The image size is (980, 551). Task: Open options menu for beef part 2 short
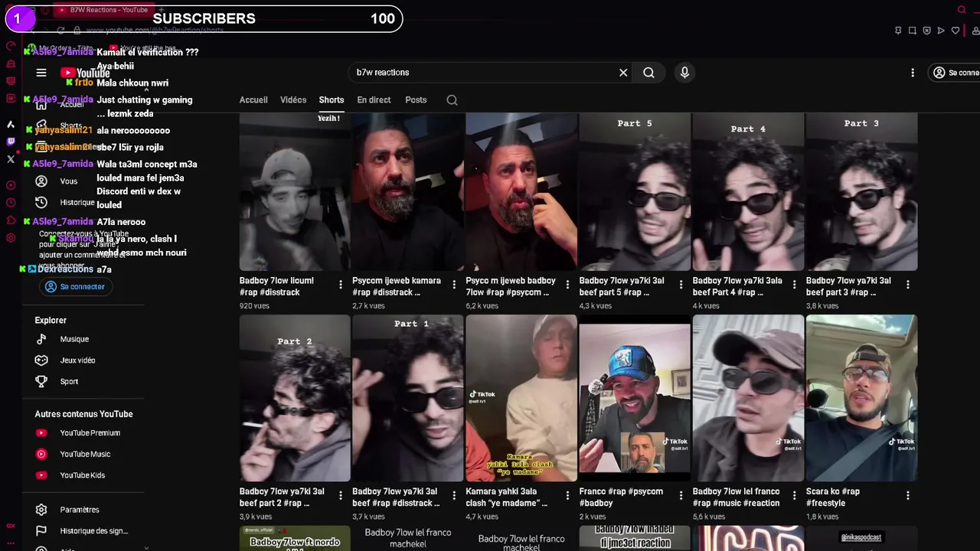click(x=341, y=496)
